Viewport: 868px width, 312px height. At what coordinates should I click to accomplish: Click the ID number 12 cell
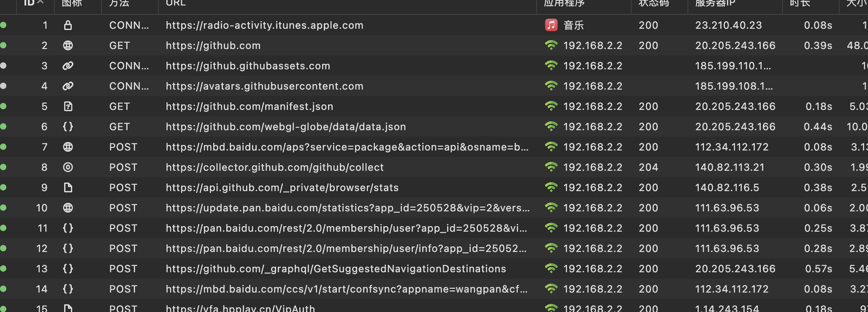tap(42, 249)
